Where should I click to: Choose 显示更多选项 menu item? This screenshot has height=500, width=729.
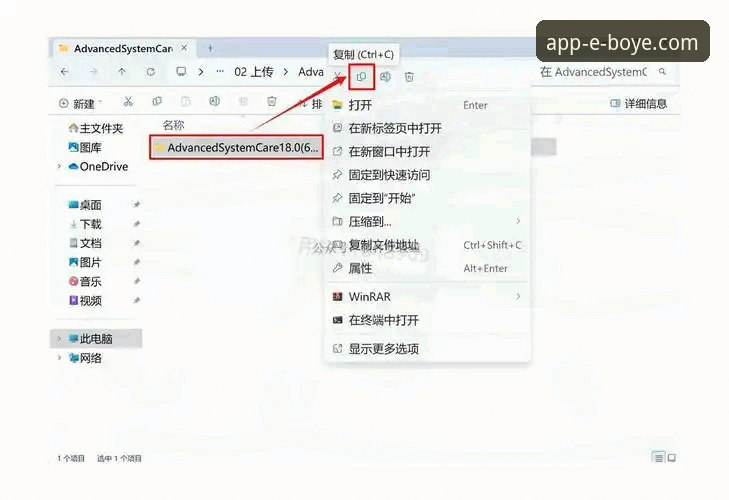click(428, 348)
